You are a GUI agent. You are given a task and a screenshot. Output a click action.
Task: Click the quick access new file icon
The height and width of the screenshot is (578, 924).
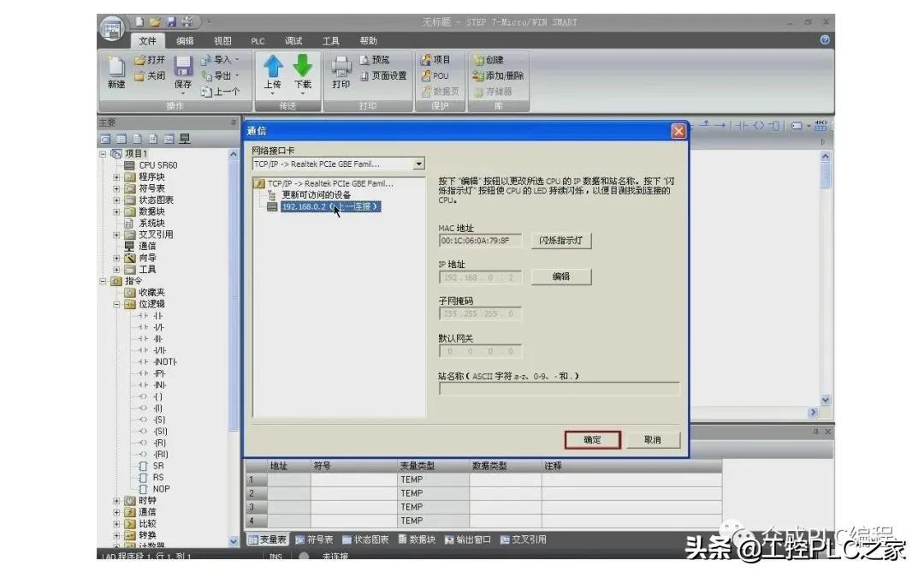point(139,21)
